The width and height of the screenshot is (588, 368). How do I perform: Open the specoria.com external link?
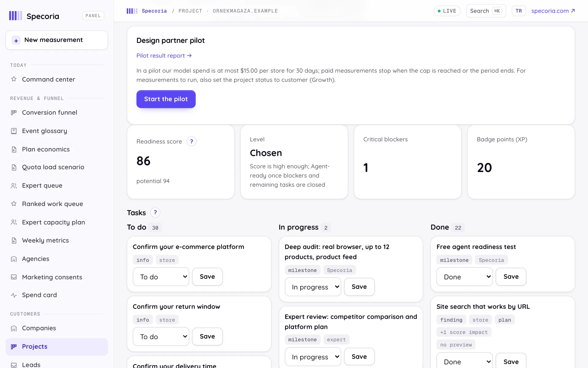[553, 11]
